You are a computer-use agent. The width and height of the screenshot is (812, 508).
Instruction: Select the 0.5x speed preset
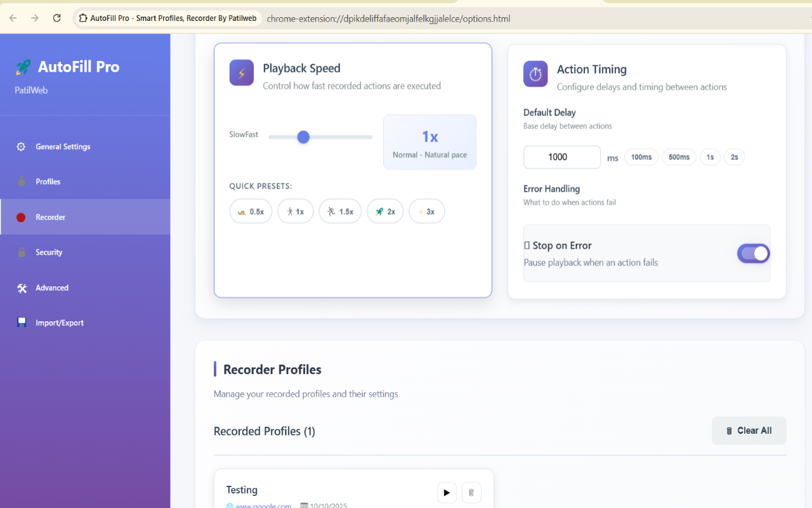(x=251, y=211)
